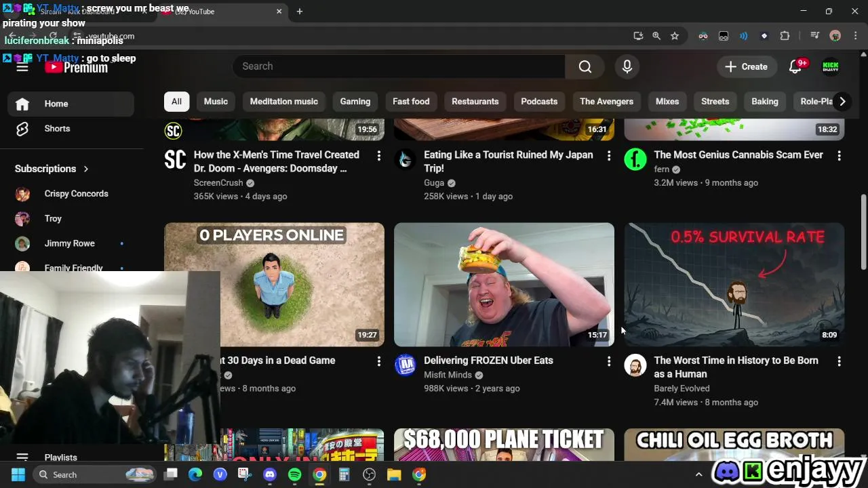
Task: Select the Podcasts chip
Action: (539, 102)
